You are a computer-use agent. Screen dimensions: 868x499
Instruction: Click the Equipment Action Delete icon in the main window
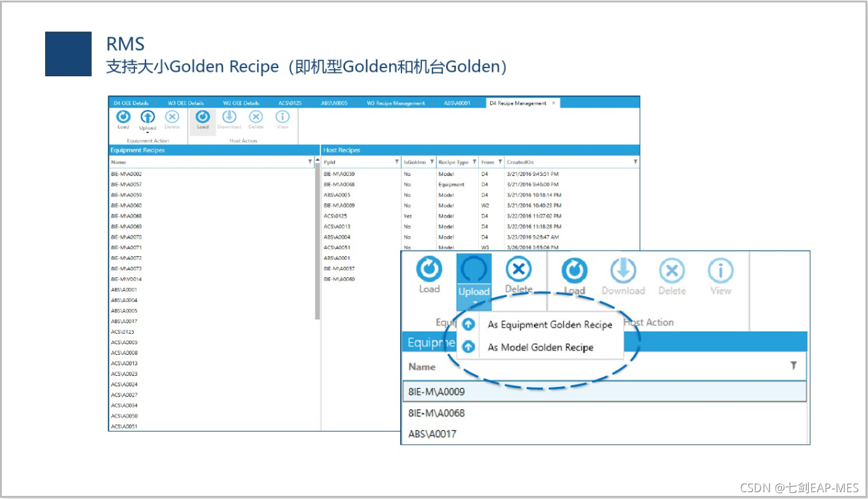[x=172, y=116]
